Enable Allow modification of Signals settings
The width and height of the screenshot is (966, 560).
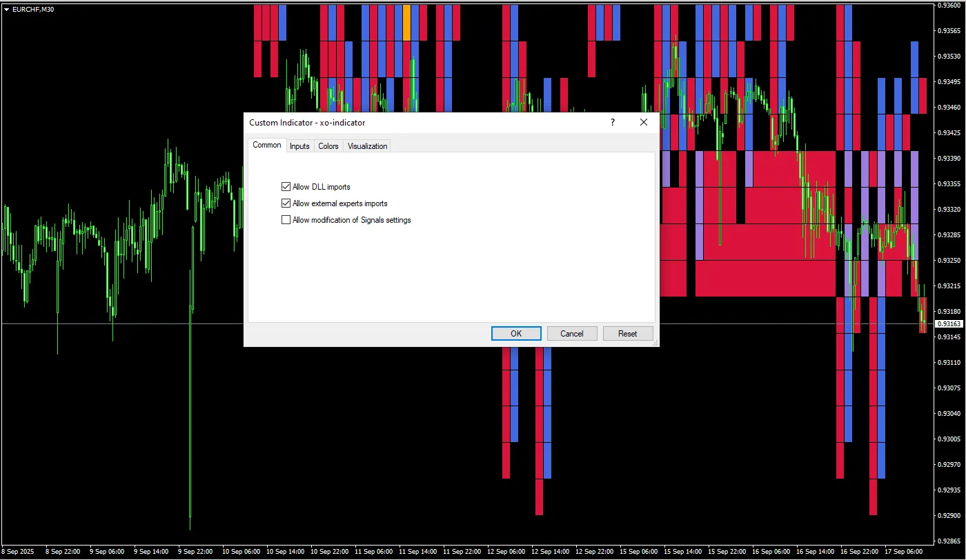coord(286,220)
